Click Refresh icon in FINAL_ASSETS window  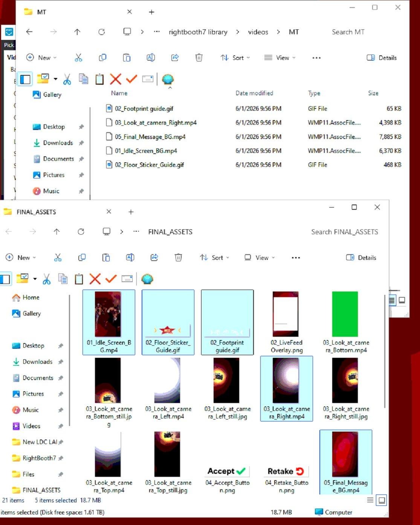click(81, 232)
